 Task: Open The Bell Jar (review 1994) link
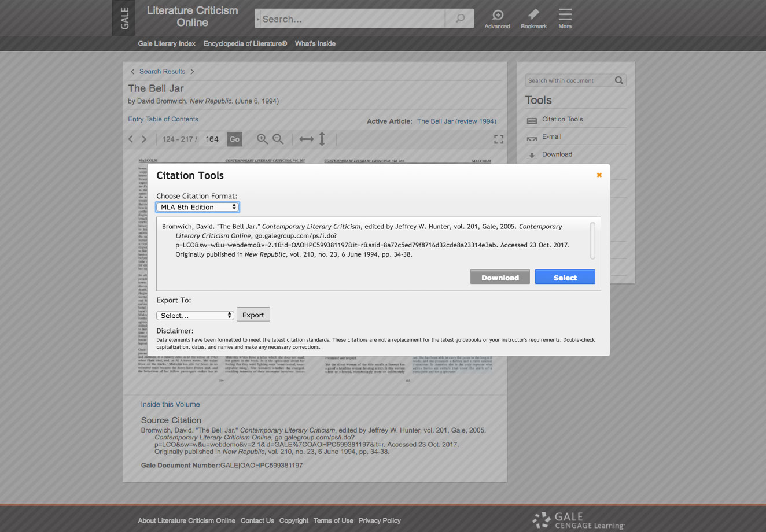[x=456, y=121]
